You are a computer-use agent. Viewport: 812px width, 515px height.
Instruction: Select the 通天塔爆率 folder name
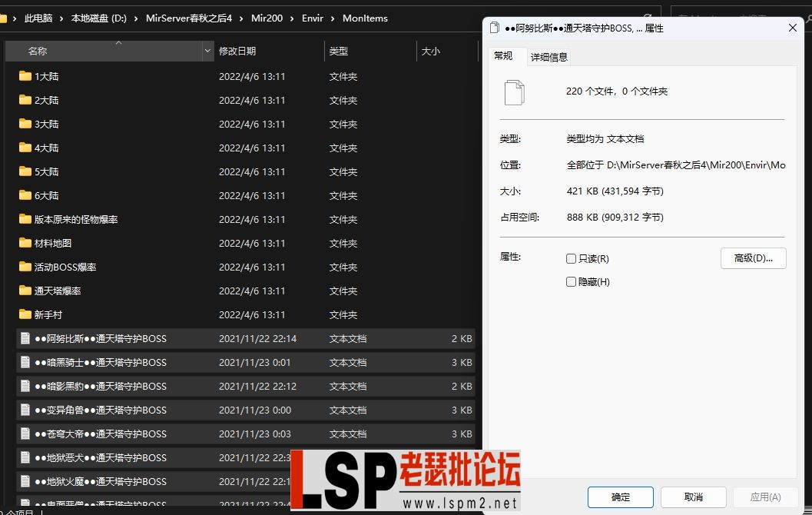click(58, 291)
